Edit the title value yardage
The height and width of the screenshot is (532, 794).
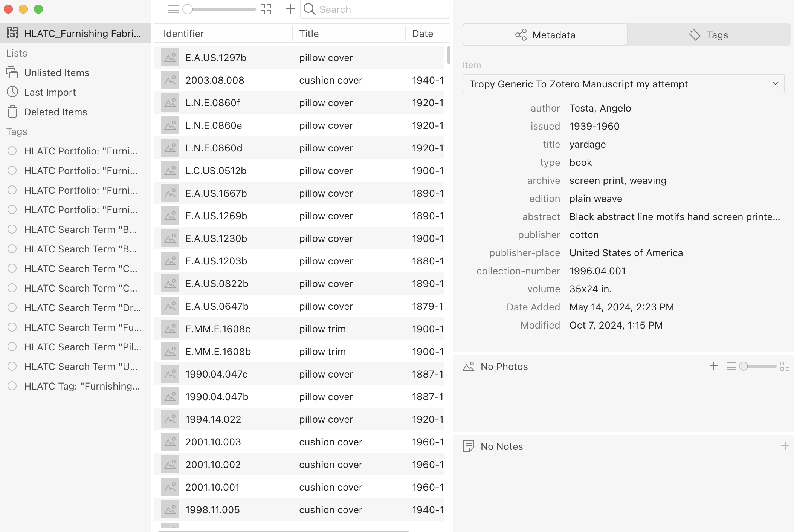tap(588, 144)
